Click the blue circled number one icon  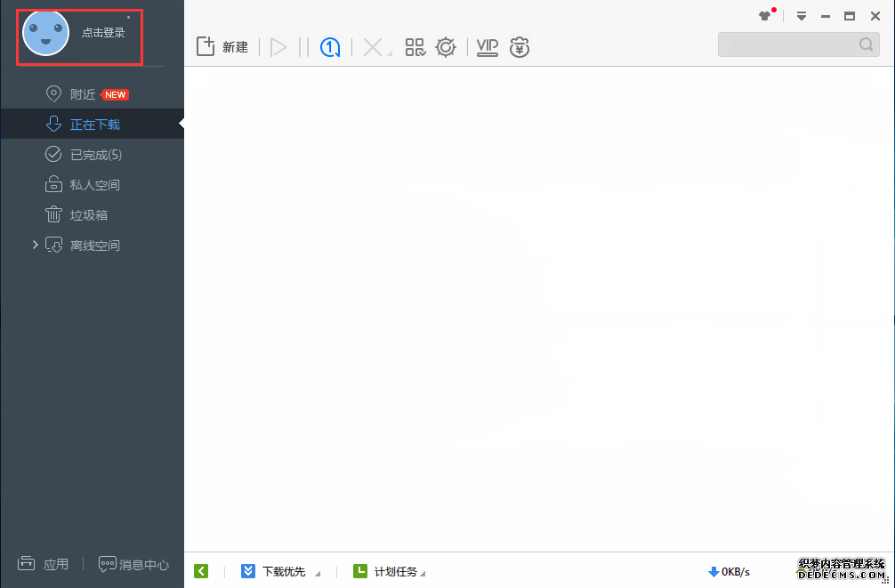point(330,47)
